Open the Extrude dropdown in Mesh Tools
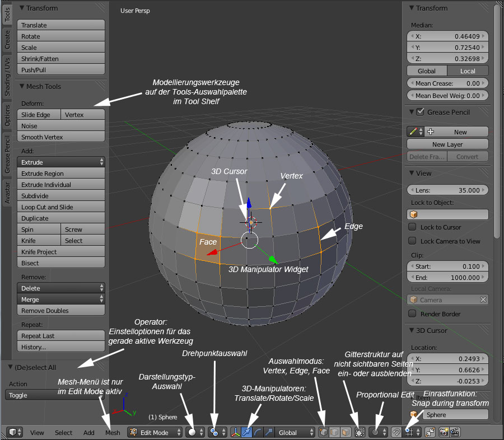Screen dimensions: 504x440 (62, 162)
